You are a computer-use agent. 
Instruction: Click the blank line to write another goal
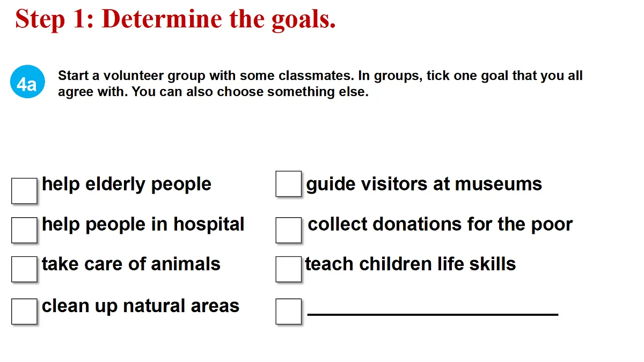click(x=433, y=313)
